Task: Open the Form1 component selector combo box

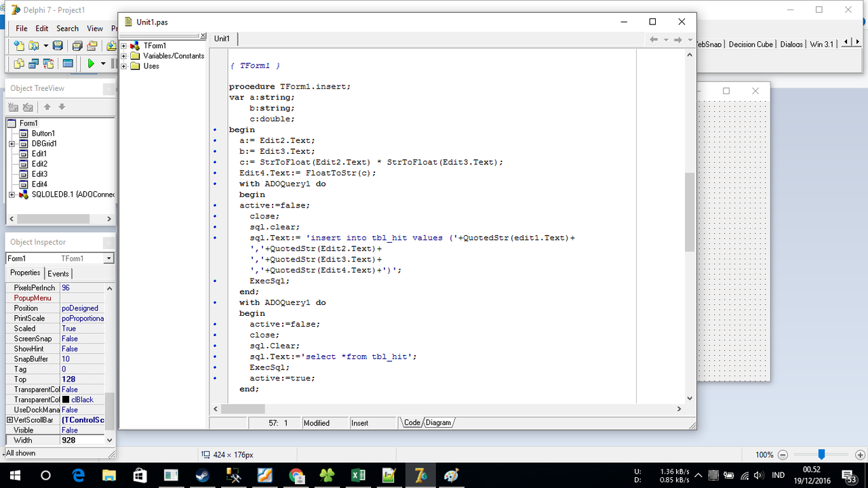Action: [108, 258]
